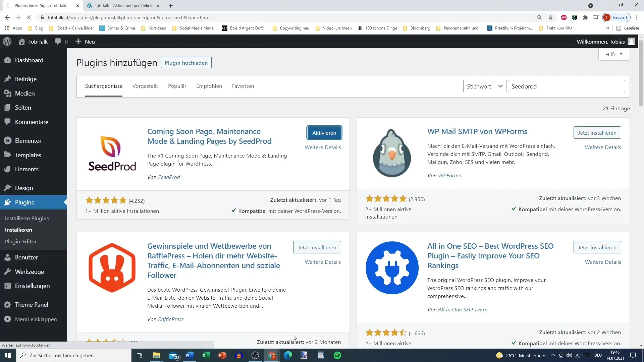Image resolution: width=644 pixels, height=362 pixels.
Task: Click the Spotify taskbar icon
Action: [338, 355]
